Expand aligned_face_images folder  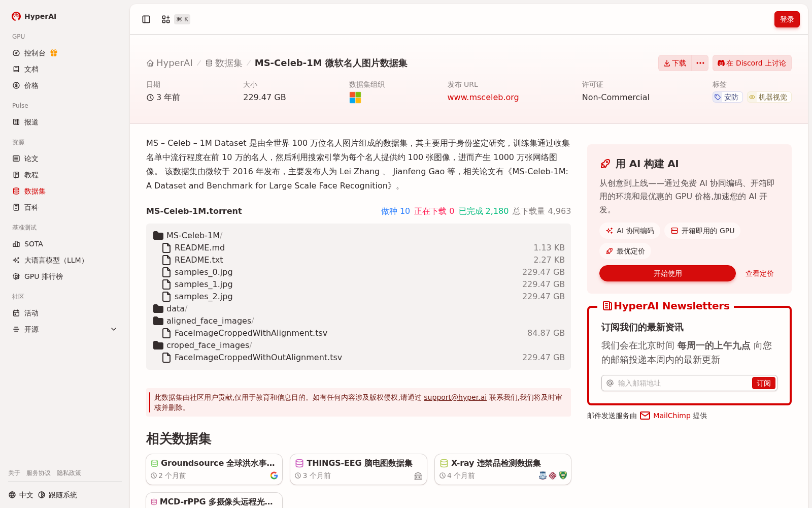[x=204, y=321]
